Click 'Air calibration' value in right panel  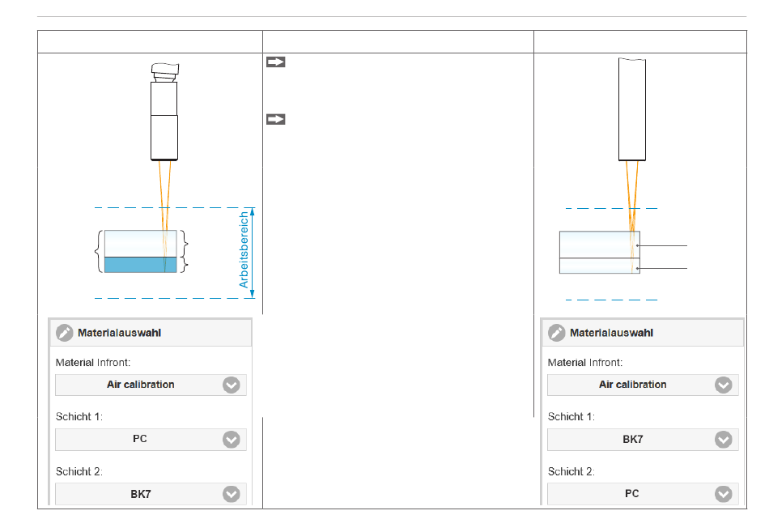pos(633,385)
